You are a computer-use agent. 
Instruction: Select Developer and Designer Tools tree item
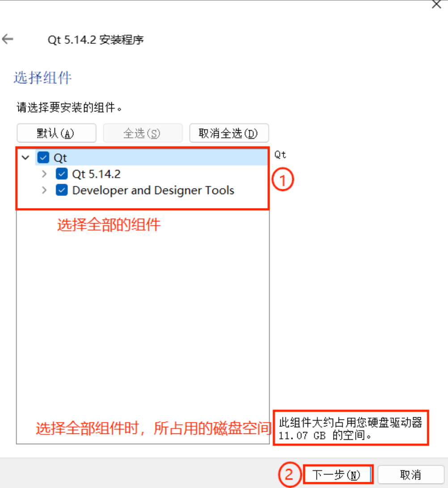coord(153,190)
